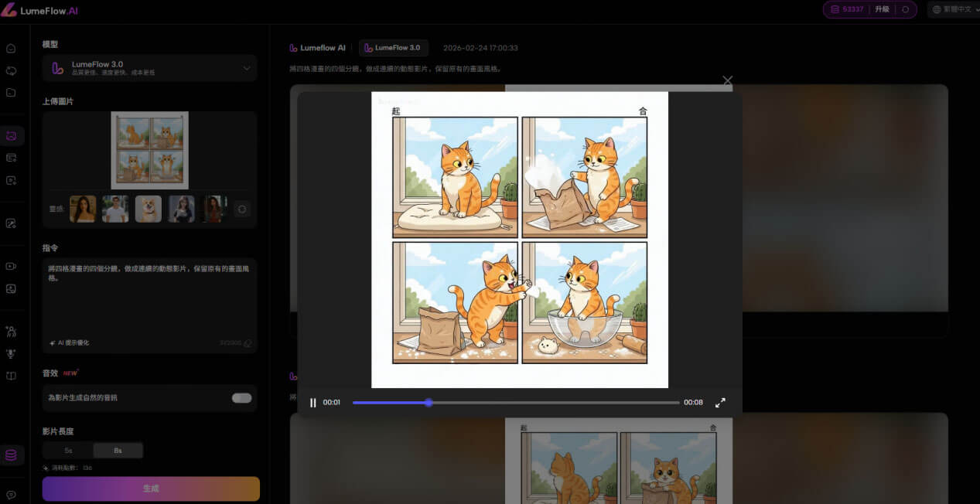Toggle natural audio generation for the video
Viewport: 980px width, 504px height.
241,398
